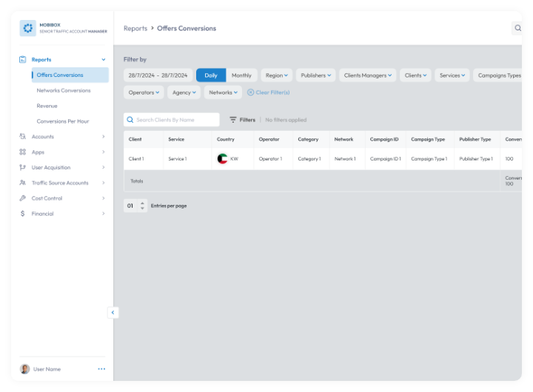This screenshot has width=533, height=392.
Task: Decrease entries per page stepper
Action: [x=142, y=209]
